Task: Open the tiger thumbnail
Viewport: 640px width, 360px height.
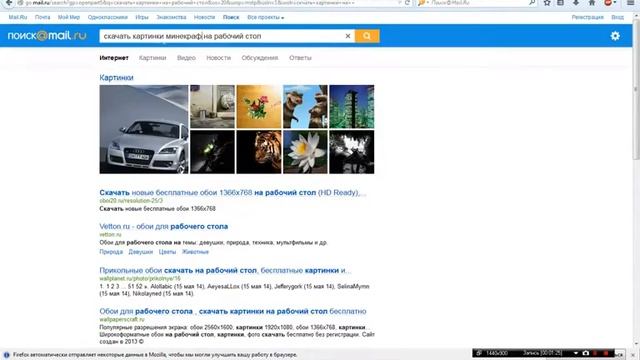Action: coord(259,152)
